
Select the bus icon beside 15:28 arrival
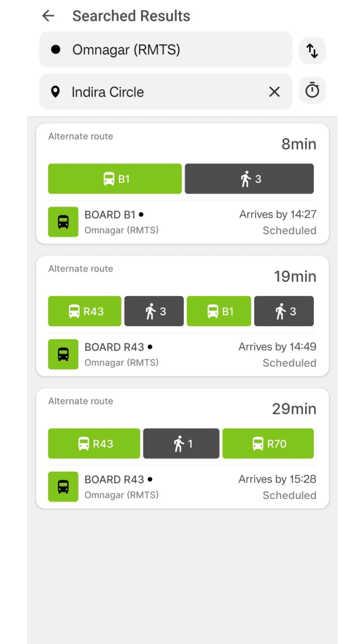tap(63, 487)
